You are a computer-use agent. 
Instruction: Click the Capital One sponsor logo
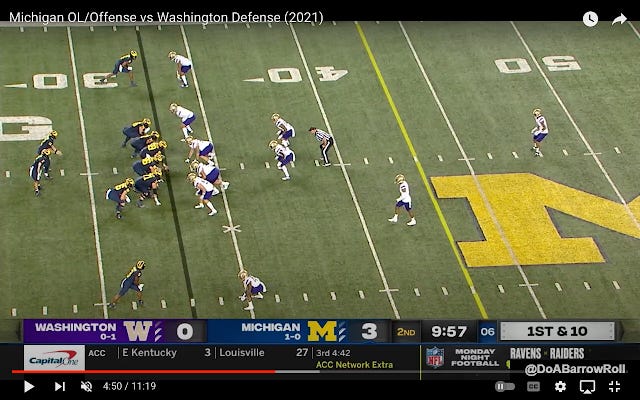click(54, 358)
